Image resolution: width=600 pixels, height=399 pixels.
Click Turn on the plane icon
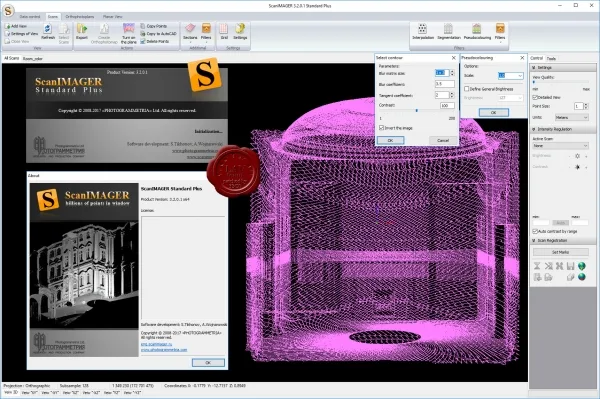pos(129,33)
